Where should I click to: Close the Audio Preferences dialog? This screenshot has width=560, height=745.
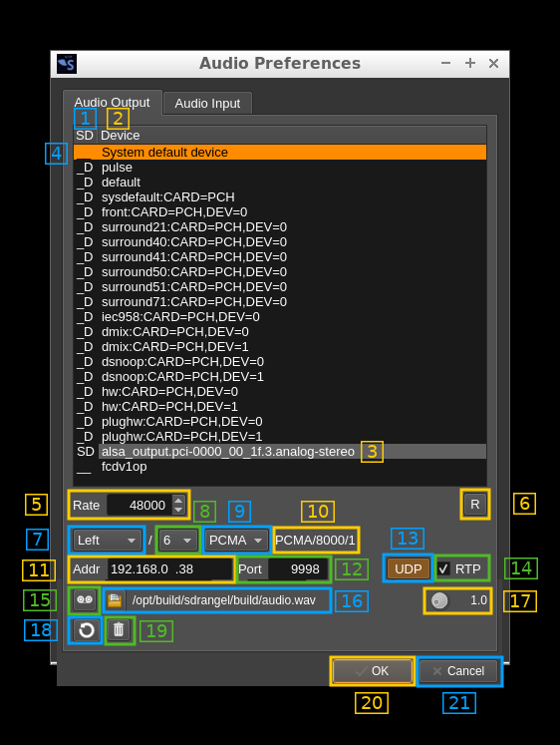[493, 63]
